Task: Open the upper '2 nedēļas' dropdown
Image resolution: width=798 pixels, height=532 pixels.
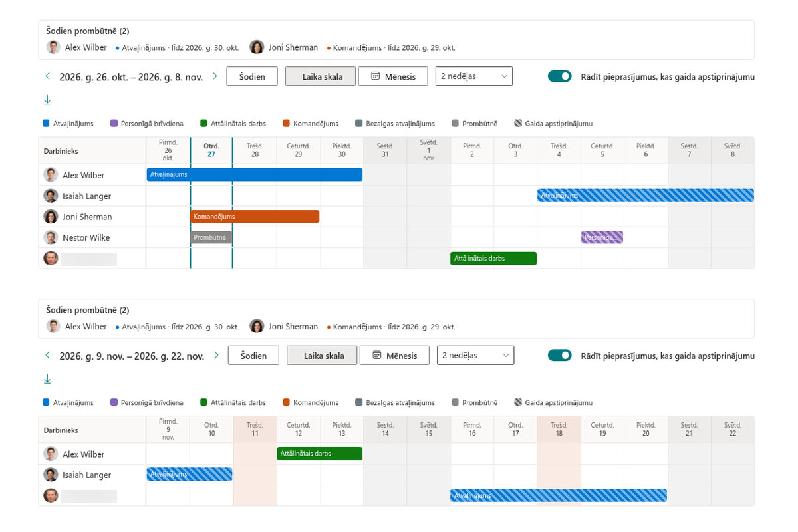Action: pyautogui.click(x=474, y=76)
